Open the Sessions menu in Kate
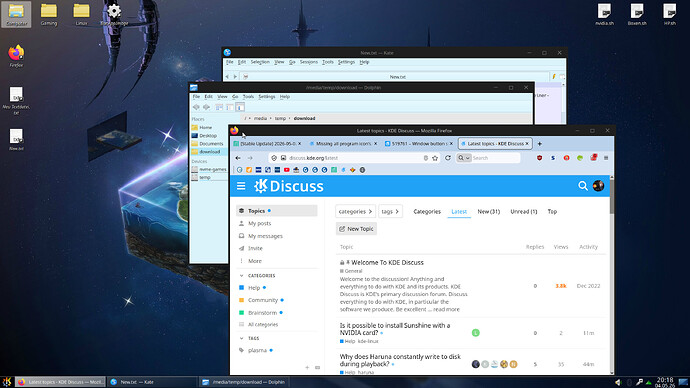690x388 pixels. coord(308,62)
